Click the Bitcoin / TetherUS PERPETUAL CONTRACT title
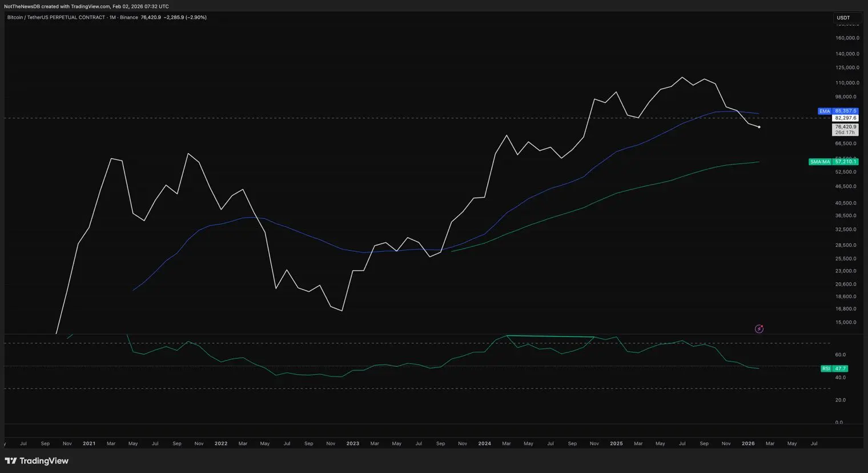868x473 pixels. click(56, 18)
